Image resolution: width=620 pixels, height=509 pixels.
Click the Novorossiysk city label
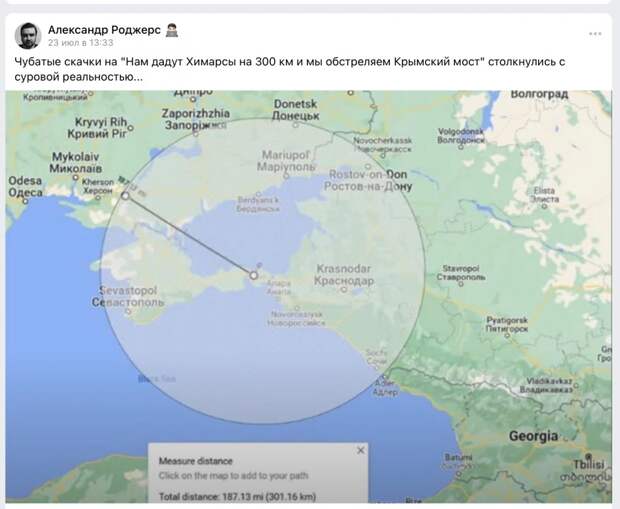point(297,319)
